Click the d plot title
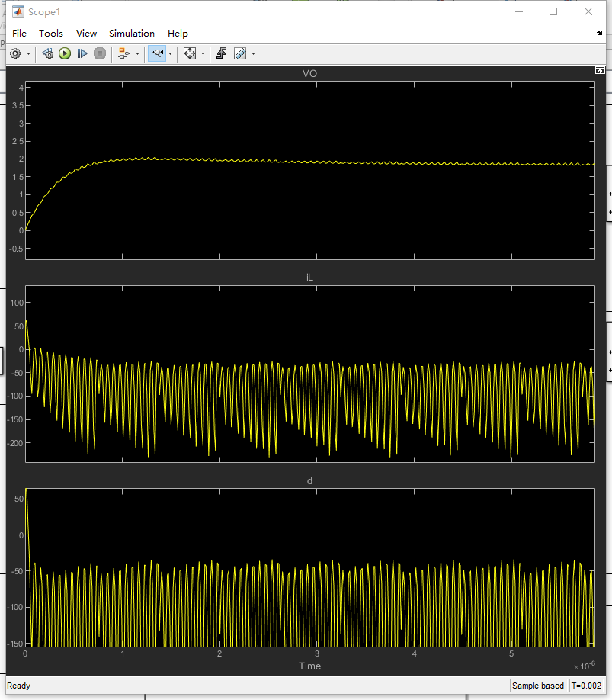 click(x=309, y=481)
